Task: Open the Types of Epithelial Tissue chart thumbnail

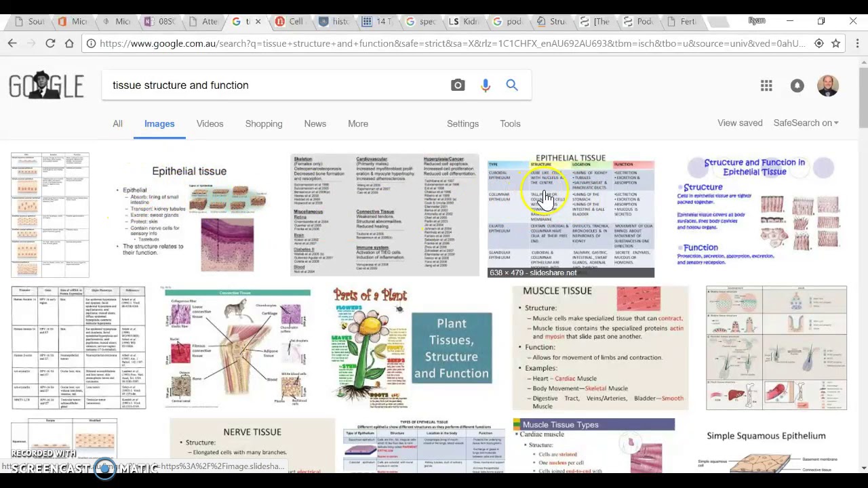Action: pos(424,445)
